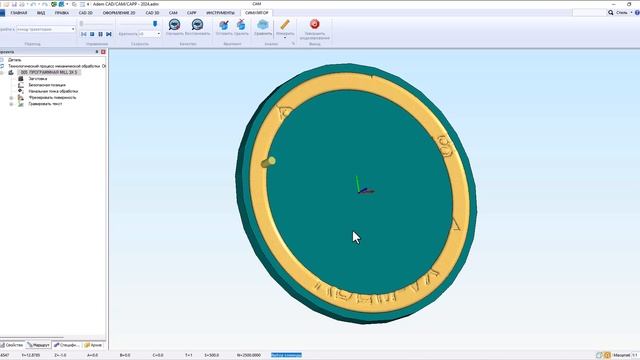
Task: Click the Сравнить analysis icon
Action: (263, 25)
